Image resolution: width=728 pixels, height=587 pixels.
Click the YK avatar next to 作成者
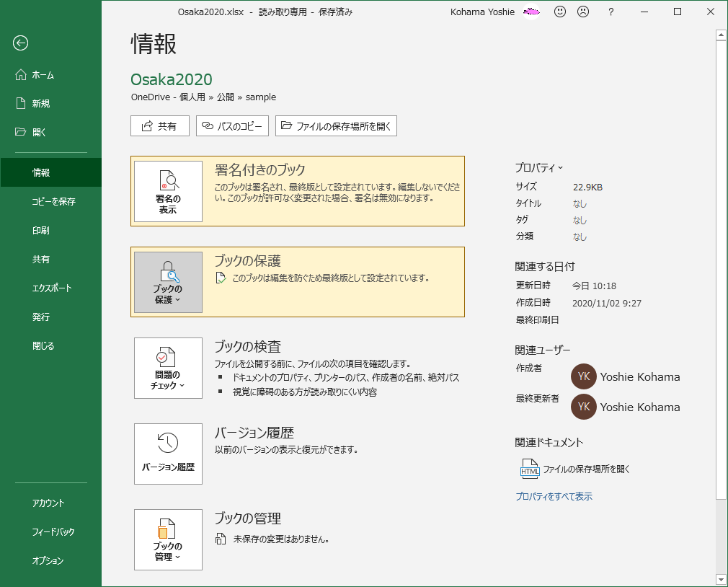tap(584, 376)
